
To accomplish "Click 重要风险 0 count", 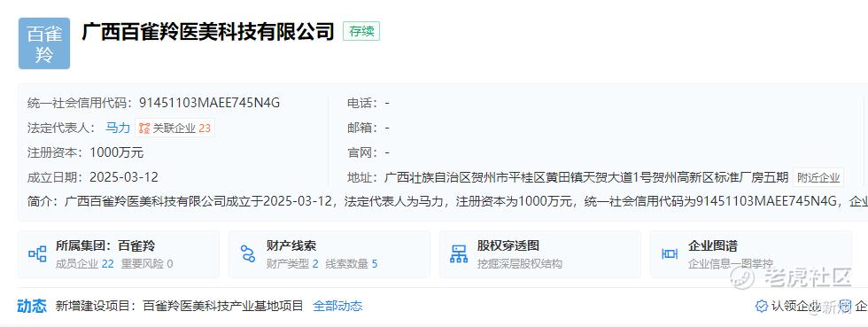I will [x=147, y=264].
